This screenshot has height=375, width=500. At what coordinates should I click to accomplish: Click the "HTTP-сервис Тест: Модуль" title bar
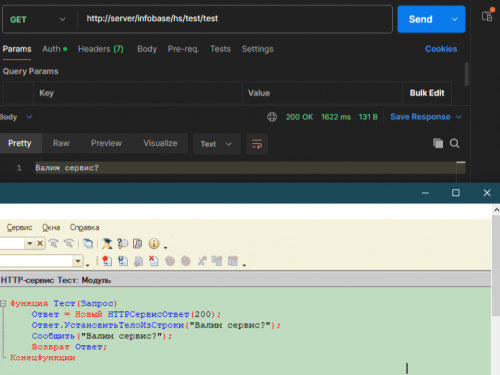click(x=245, y=280)
